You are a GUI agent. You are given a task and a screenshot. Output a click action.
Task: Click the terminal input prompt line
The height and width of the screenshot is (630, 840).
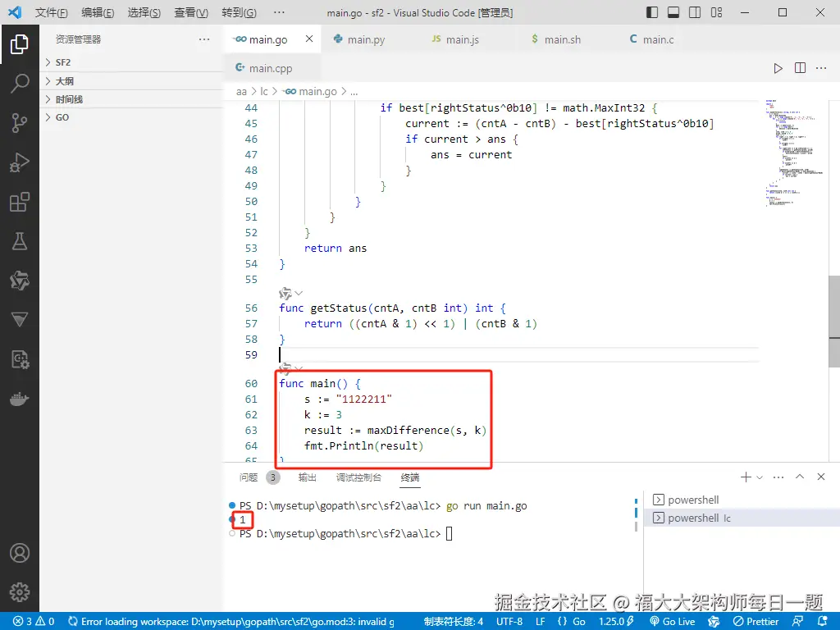[345, 533]
